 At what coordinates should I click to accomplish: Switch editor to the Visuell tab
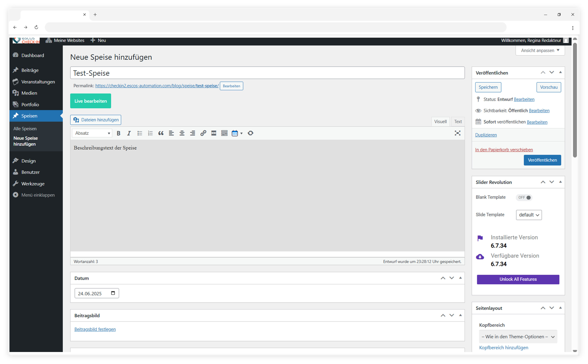click(x=440, y=122)
